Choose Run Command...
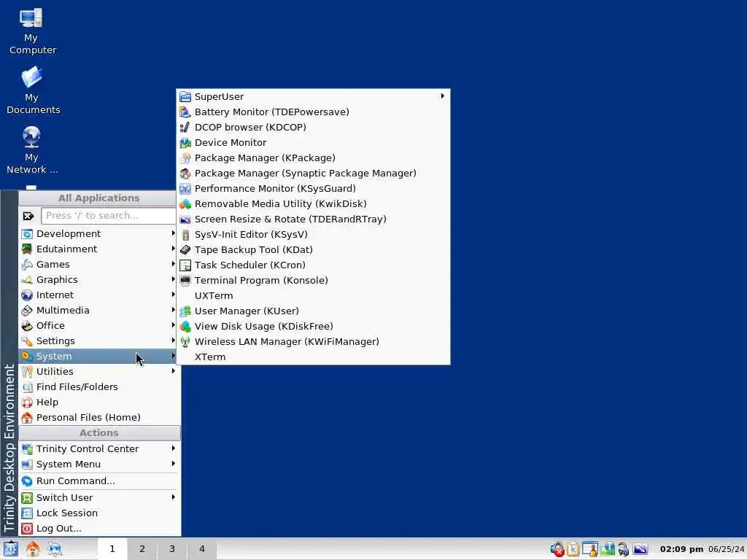The height and width of the screenshot is (560, 747). click(98, 481)
